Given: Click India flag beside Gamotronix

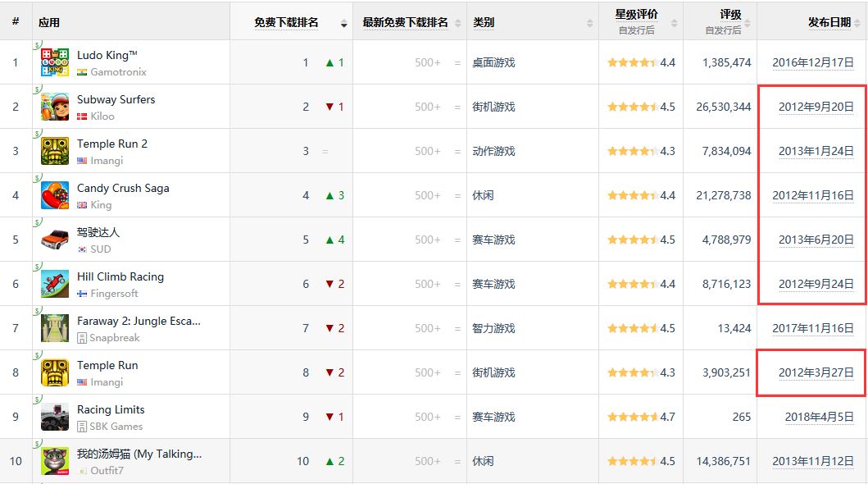Looking at the screenshot, I should coord(82,72).
